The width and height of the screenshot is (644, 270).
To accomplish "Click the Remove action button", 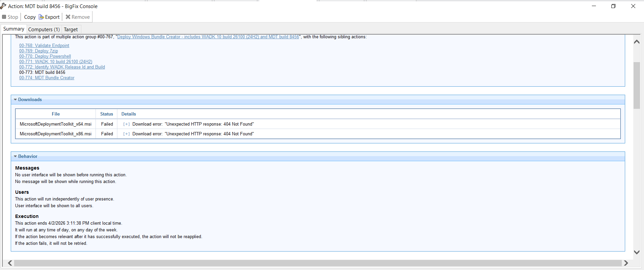I will [x=78, y=17].
